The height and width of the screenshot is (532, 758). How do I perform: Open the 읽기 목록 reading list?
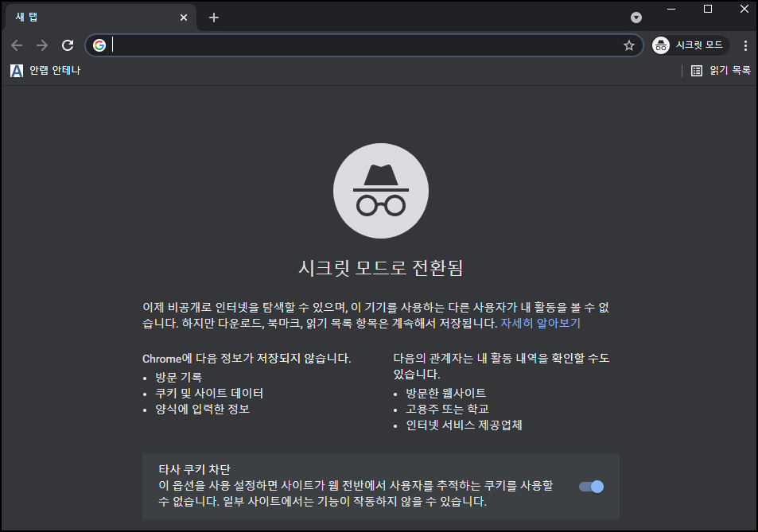click(721, 71)
